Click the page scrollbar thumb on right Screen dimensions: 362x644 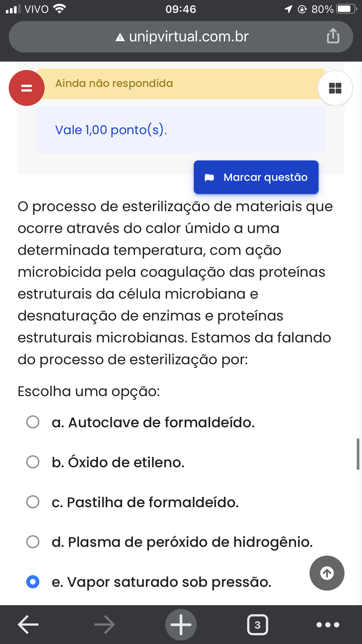click(x=358, y=454)
